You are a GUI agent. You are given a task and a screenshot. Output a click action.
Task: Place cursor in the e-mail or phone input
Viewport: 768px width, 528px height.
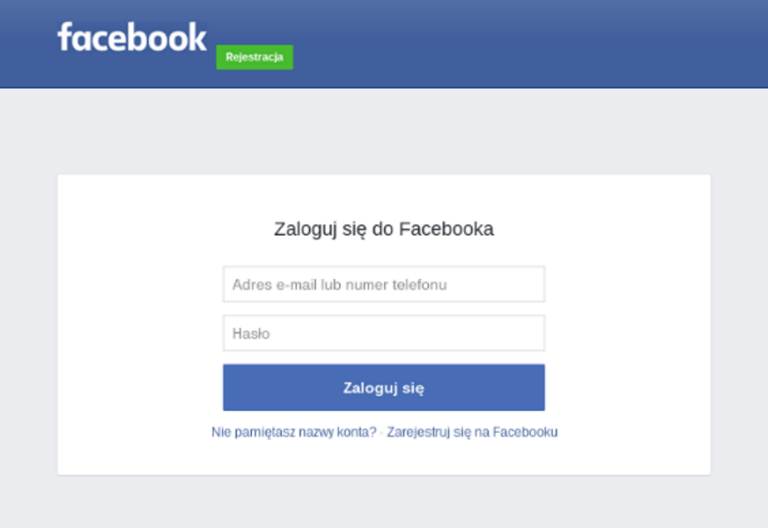[x=384, y=284]
